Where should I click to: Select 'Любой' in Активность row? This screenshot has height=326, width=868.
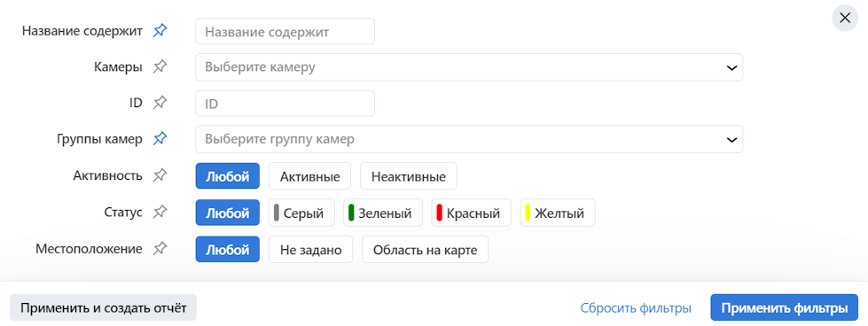click(228, 176)
